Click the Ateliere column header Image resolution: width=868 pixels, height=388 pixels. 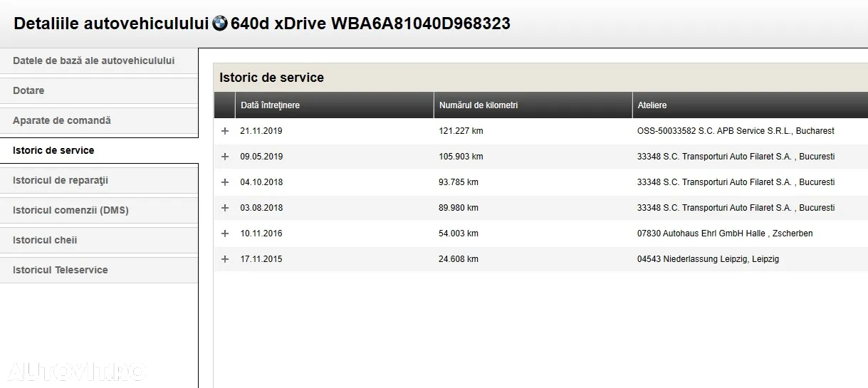750,105
